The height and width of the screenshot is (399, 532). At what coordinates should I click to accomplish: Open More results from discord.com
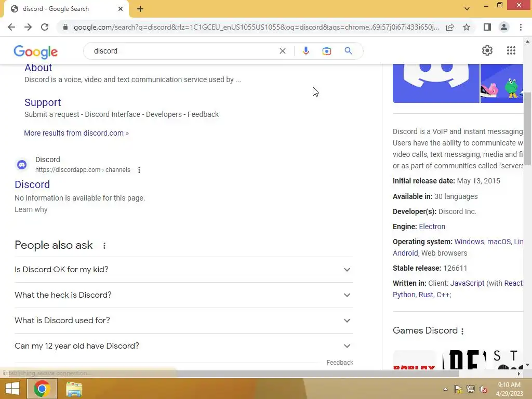click(x=76, y=133)
